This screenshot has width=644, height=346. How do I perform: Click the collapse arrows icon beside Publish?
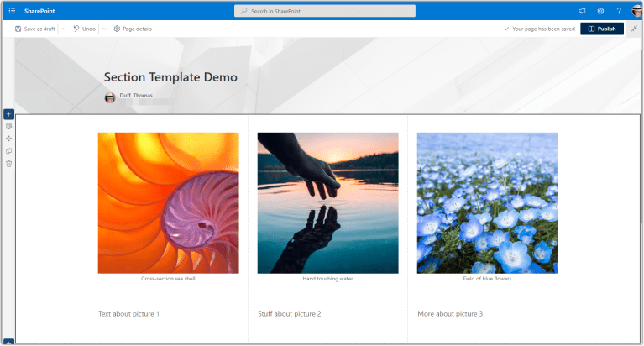(634, 29)
